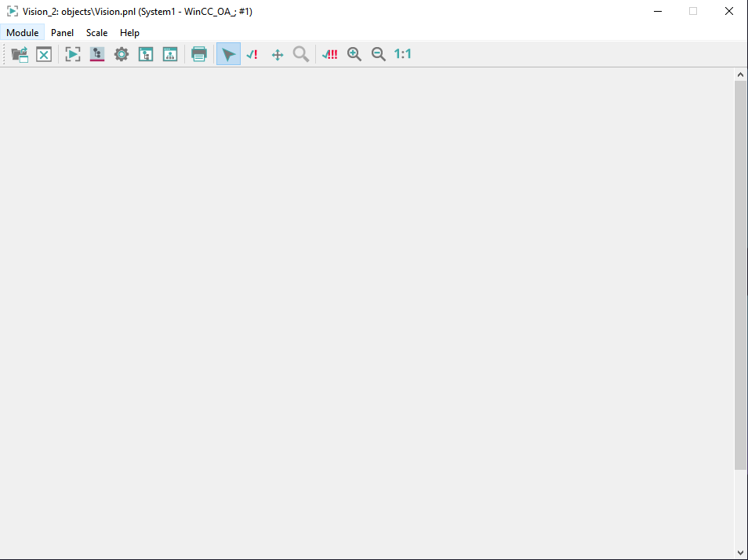The image size is (748, 560).
Task: Click the zoom out minus magnifier
Action: (378, 54)
